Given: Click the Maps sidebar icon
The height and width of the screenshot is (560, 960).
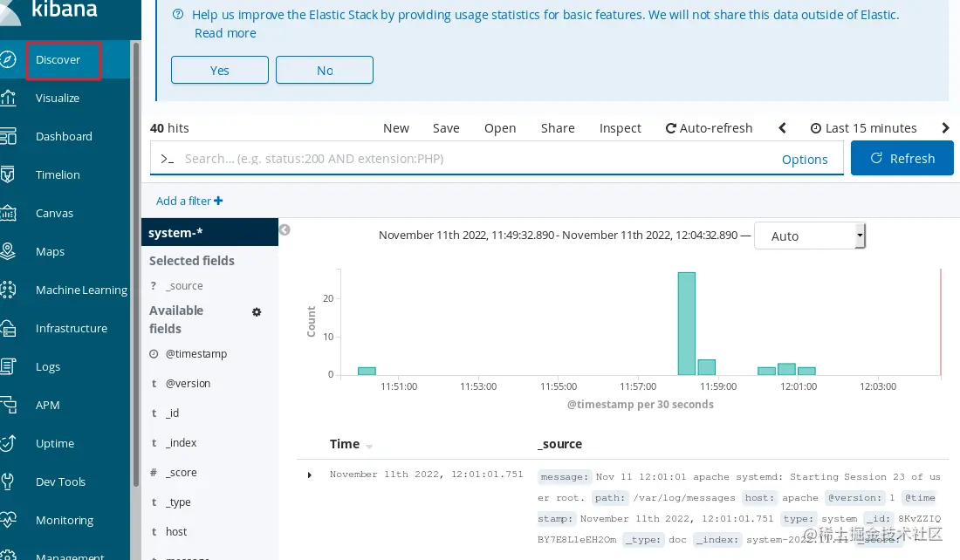Looking at the screenshot, I should tap(8, 251).
